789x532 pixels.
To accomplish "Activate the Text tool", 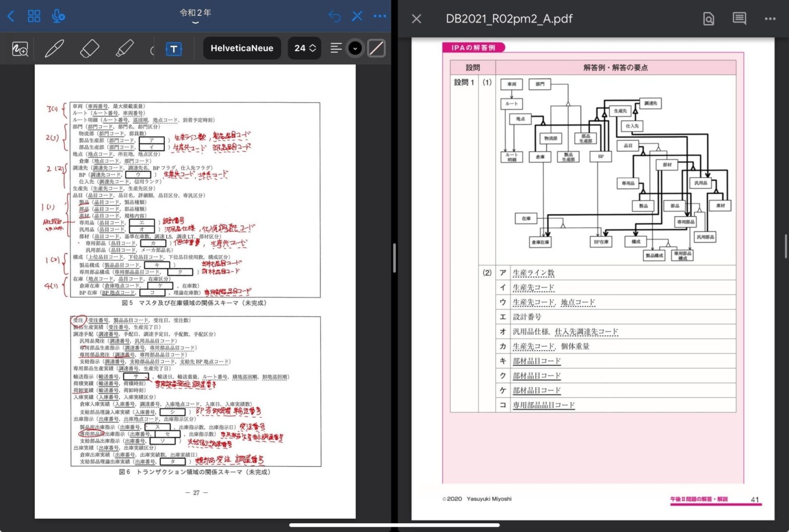I will click(174, 49).
